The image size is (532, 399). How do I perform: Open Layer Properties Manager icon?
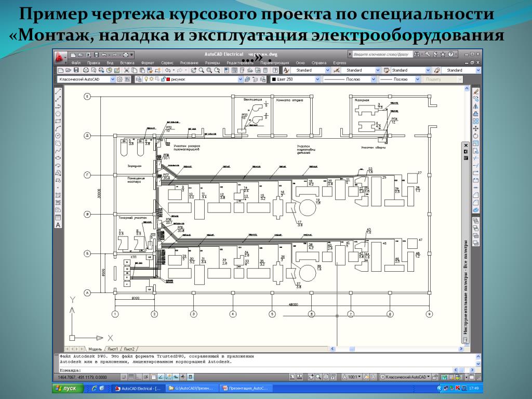[x=139, y=79]
